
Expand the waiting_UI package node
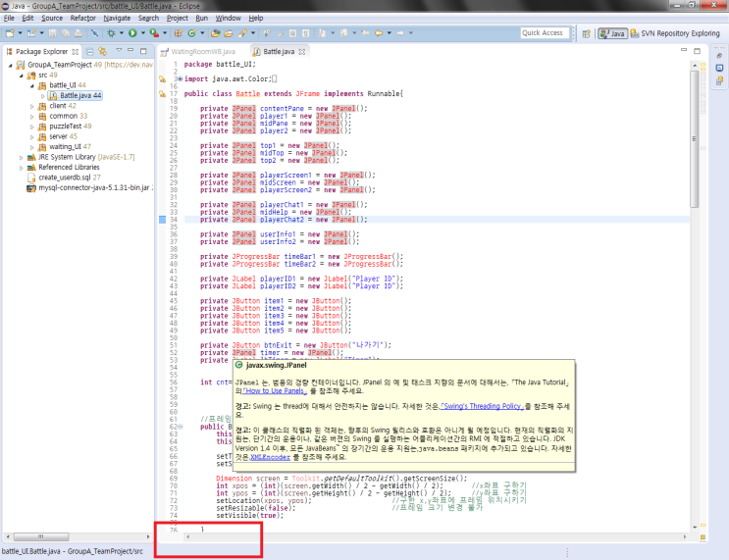pyautogui.click(x=32, y=147)
